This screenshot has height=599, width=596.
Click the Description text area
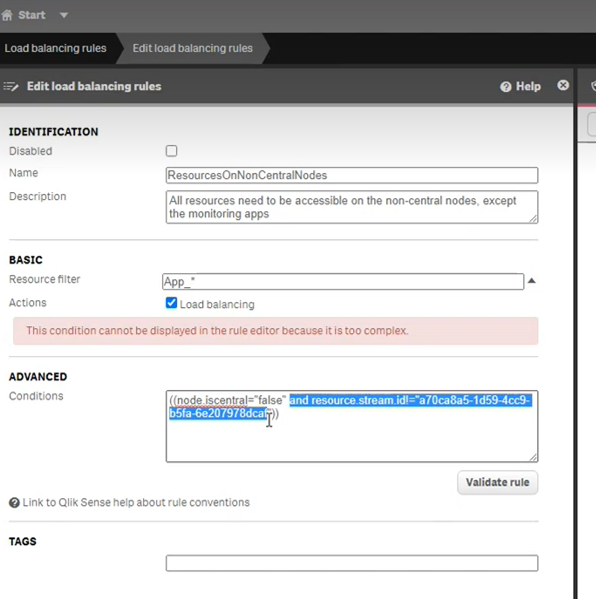352,207
